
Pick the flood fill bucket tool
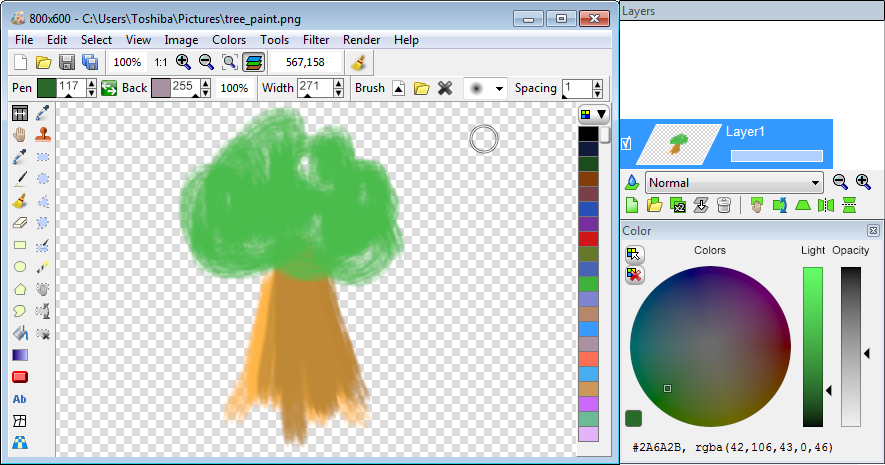(x=19, y=332)
